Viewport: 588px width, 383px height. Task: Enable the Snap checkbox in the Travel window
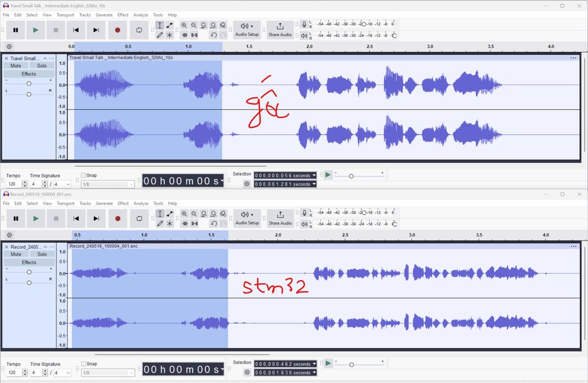(x=84, y=175)
